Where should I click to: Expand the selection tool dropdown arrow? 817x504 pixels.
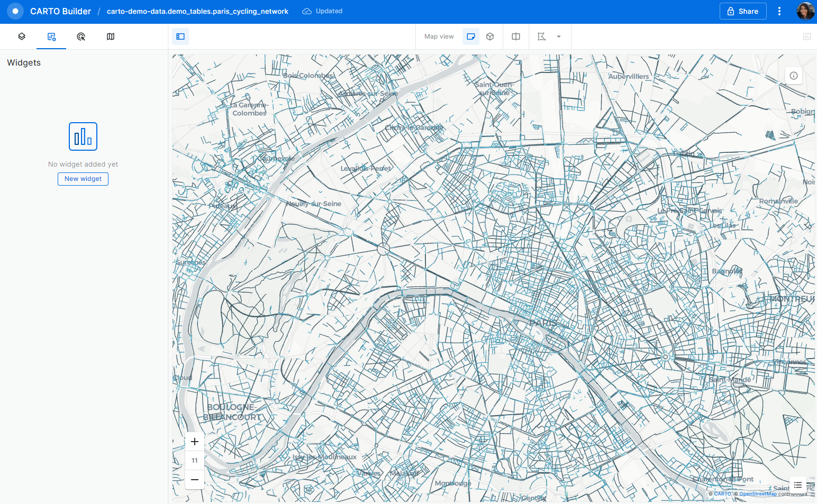(559, 36)
